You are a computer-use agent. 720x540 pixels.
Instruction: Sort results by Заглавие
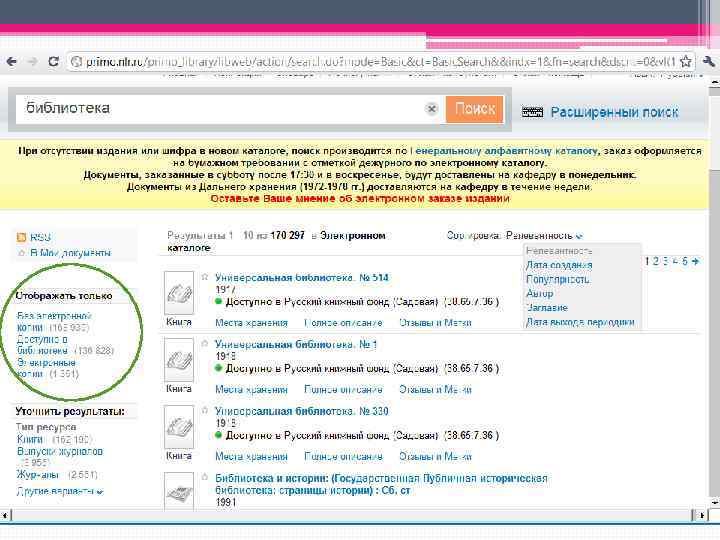tap(547, 308)
